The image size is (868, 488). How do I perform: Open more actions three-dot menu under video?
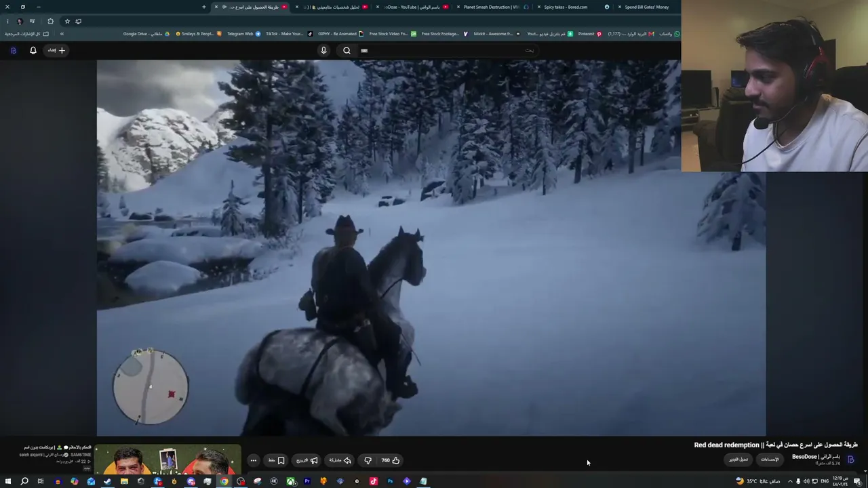point(254,460)
